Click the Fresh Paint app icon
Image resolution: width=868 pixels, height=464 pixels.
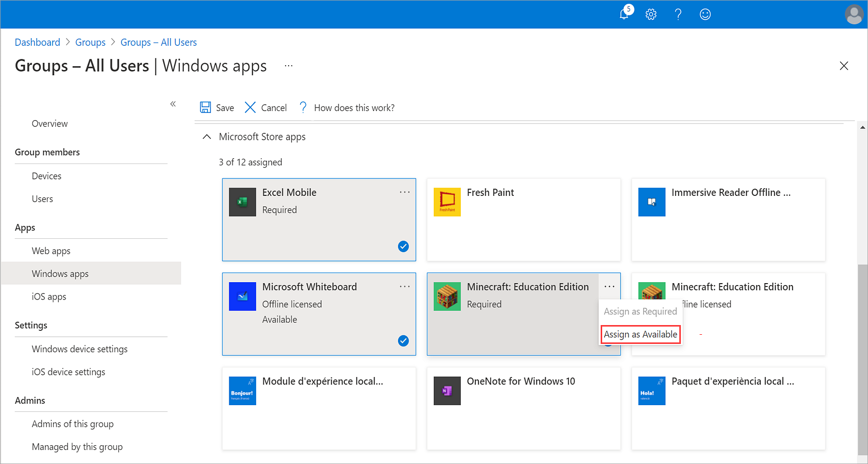click(447, 202)
